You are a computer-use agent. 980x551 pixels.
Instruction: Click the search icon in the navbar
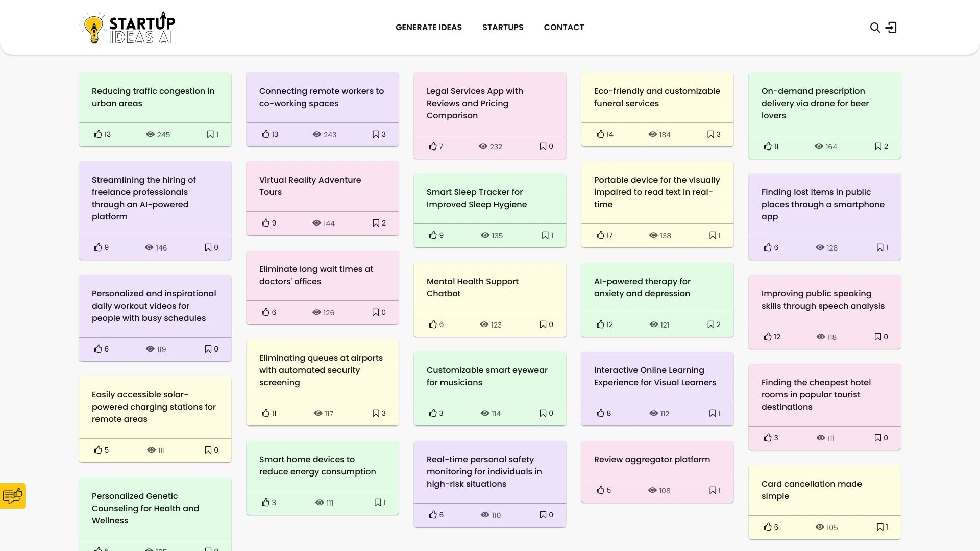point(874,27)
